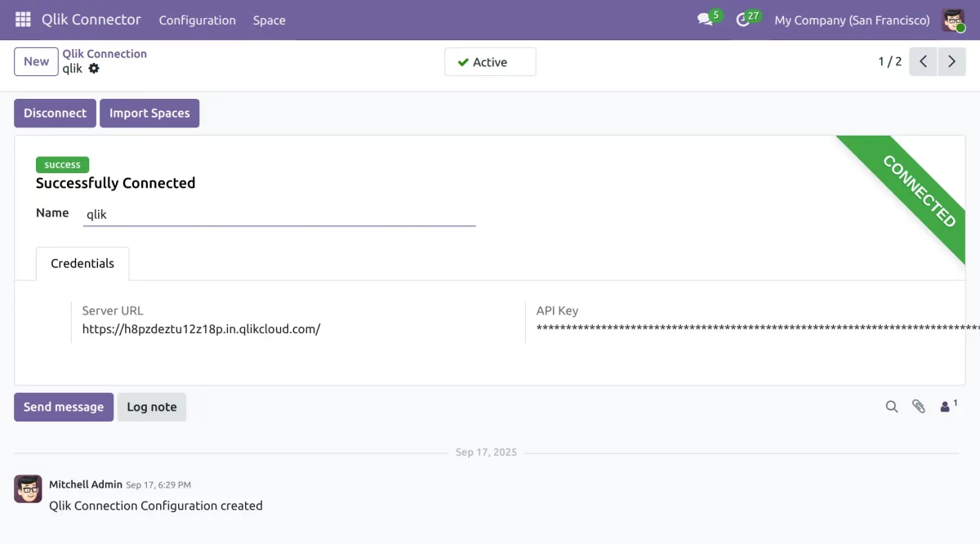980x544 pixels.
Task: Click the New button
Action: [x=36, y=62]
